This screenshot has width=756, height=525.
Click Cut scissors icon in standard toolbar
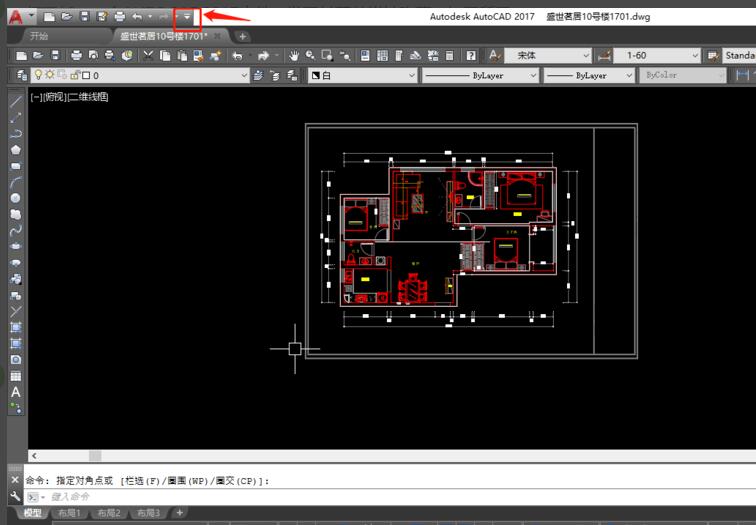[x=148, y=56]
